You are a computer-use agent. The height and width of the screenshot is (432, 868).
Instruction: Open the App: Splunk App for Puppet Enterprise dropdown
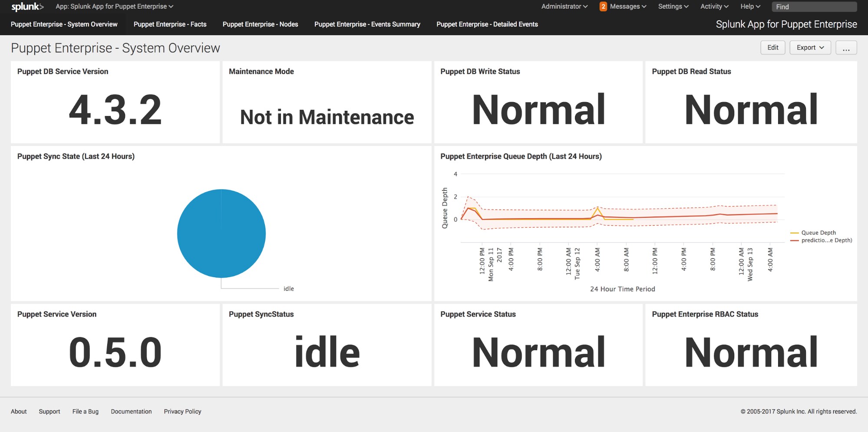[x=115, y=7]
